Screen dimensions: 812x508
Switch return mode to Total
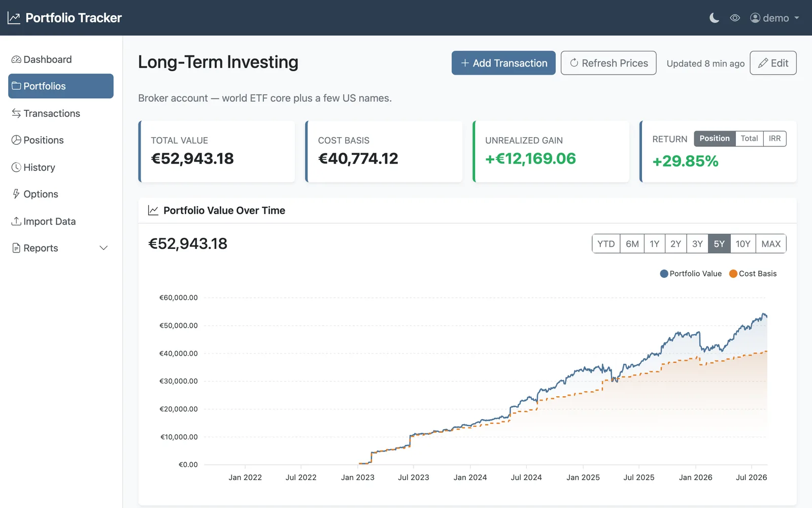(749, 139)
